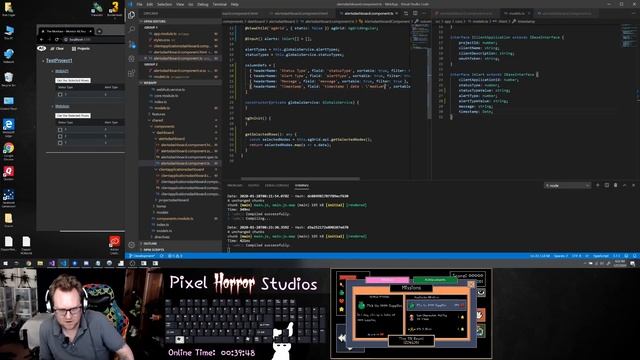Open the Explorer view in the activity bar
This screenshot has height=360, width=640.
[131, 15]
